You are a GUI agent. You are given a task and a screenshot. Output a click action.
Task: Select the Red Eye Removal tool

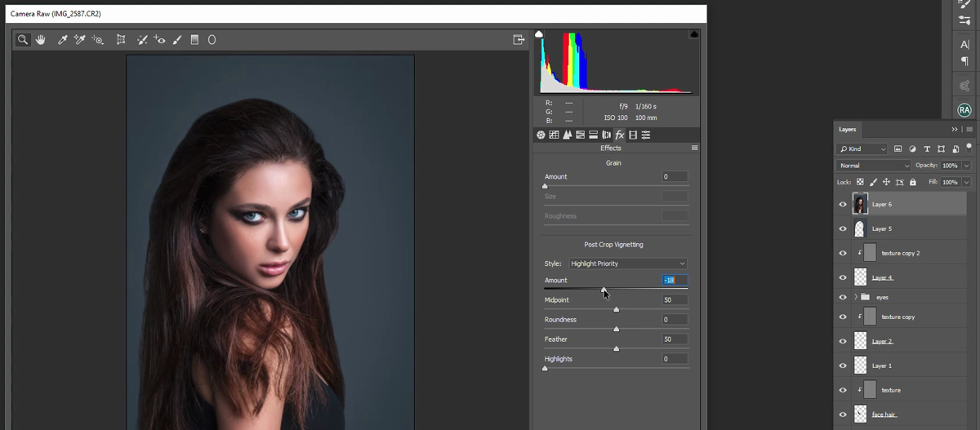160,39
